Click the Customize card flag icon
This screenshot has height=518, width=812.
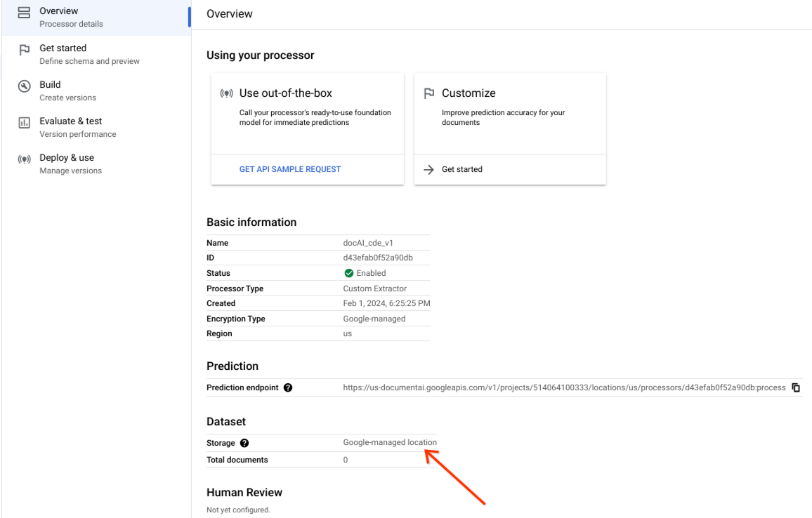pos(429,93)
